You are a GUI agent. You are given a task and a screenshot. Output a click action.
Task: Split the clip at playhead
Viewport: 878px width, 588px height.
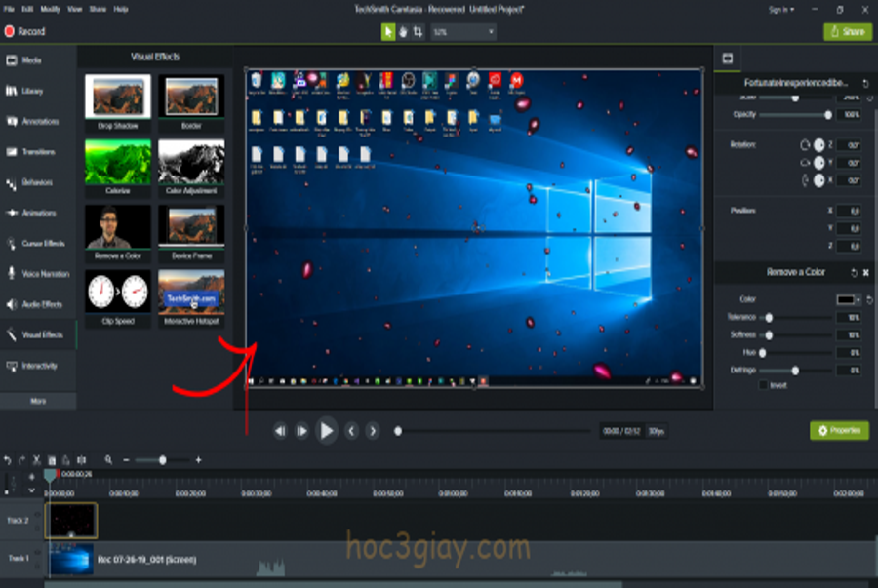pyautogui.click(x=81, y=460)
